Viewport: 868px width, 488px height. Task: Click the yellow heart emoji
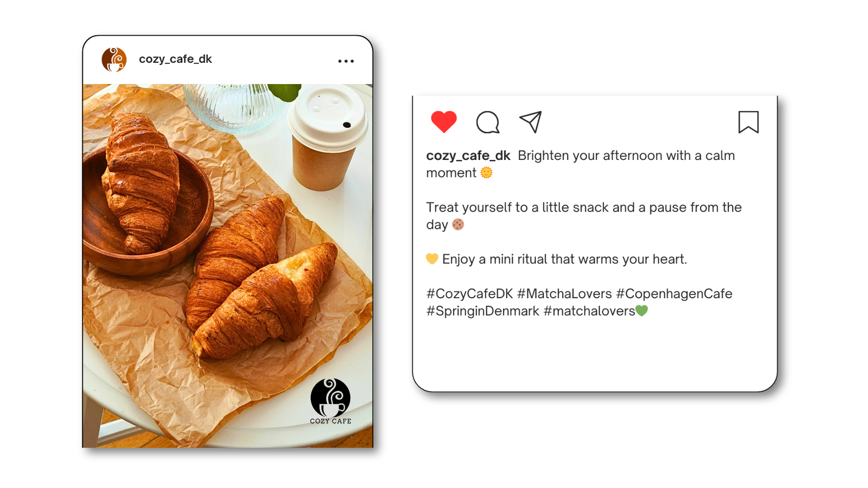[x=432, y=259]
